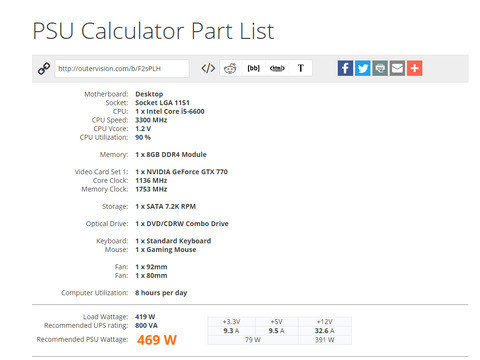Share the list via Reddit icon
Image resolution: width=480 pixels, height=360 pixels.
(230, 68)
